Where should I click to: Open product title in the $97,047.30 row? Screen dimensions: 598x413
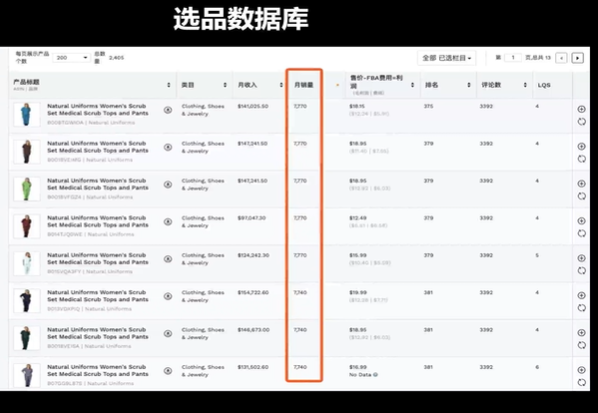98,221
